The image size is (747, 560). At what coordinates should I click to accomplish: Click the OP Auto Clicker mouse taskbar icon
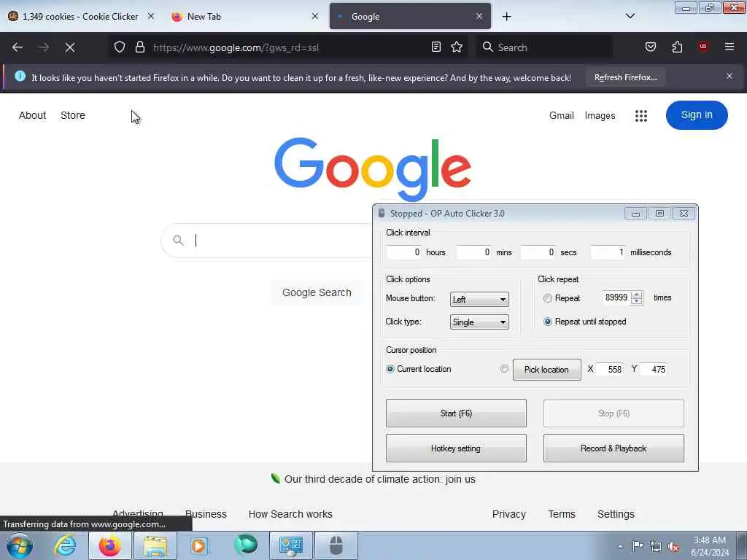pyautogui.click(x=336, y=545)
